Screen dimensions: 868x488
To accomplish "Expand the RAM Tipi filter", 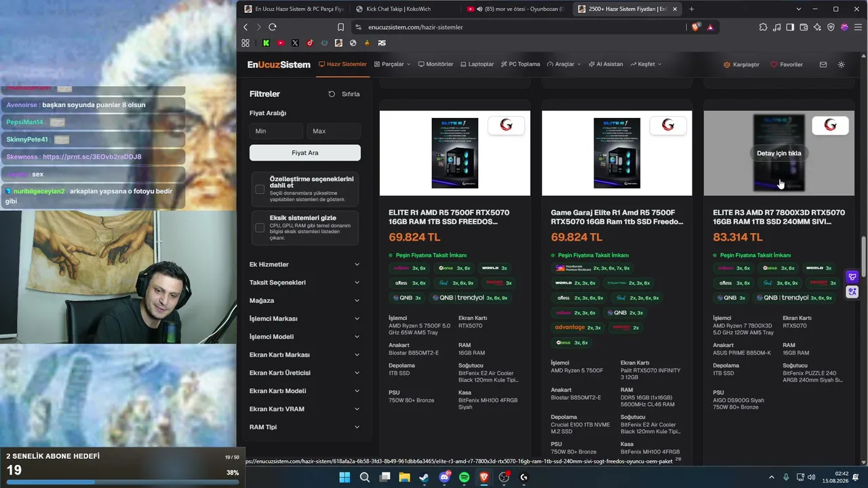I will pos(304,427).
